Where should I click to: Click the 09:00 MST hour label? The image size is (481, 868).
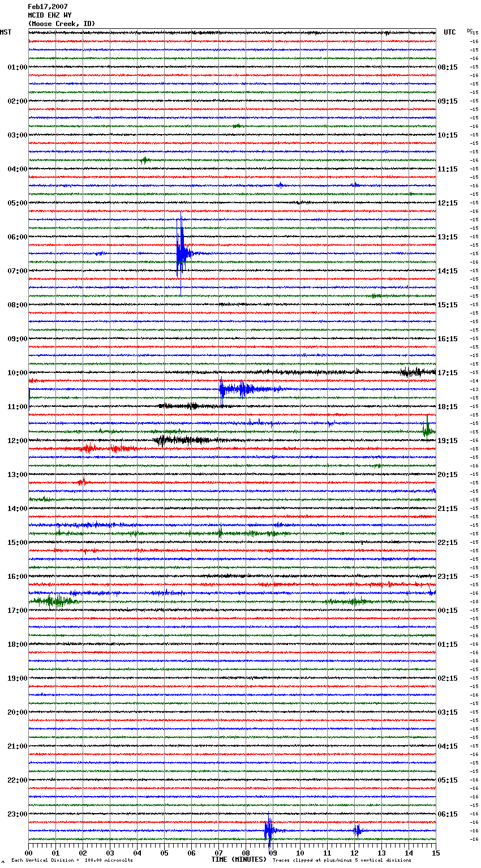point(18,339)
